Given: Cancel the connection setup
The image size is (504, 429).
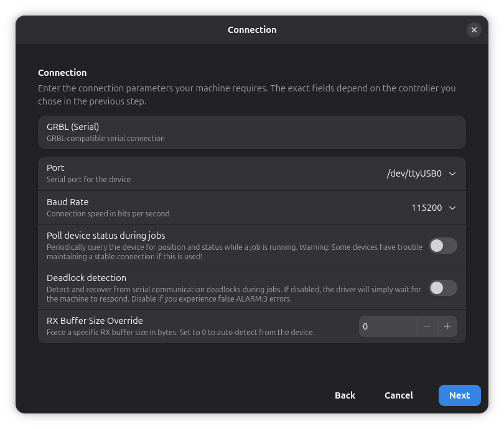Looking at the screenshot, I should 399,395.
